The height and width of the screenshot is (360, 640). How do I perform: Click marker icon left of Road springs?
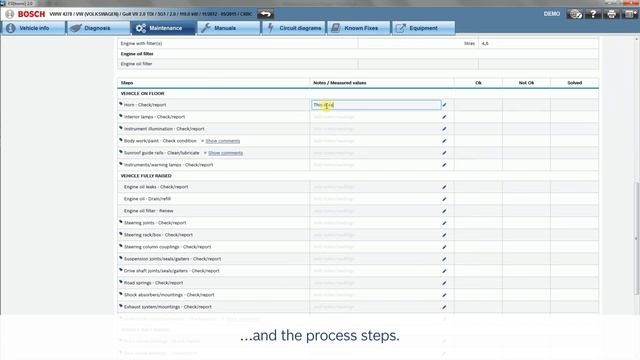[x=121, y=282]
